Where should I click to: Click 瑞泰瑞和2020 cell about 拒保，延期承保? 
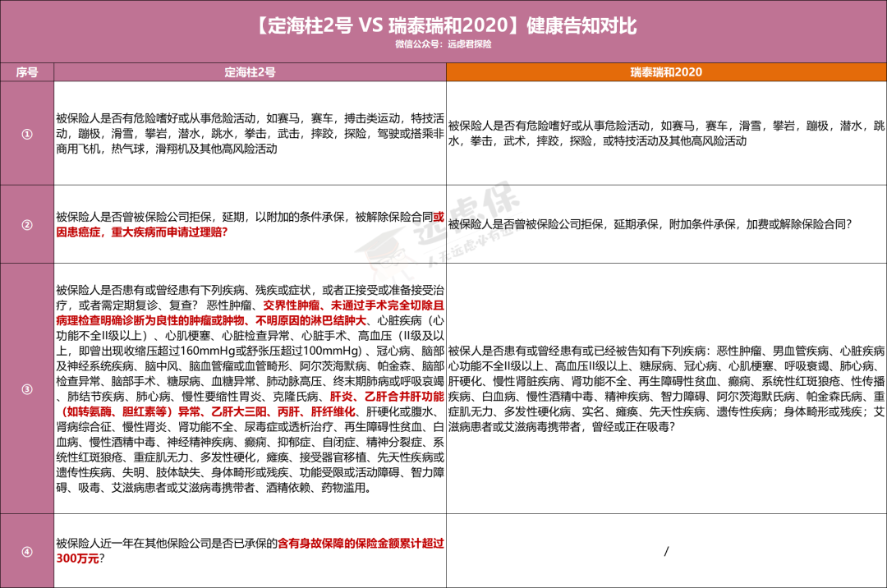(x=666, y=224)
